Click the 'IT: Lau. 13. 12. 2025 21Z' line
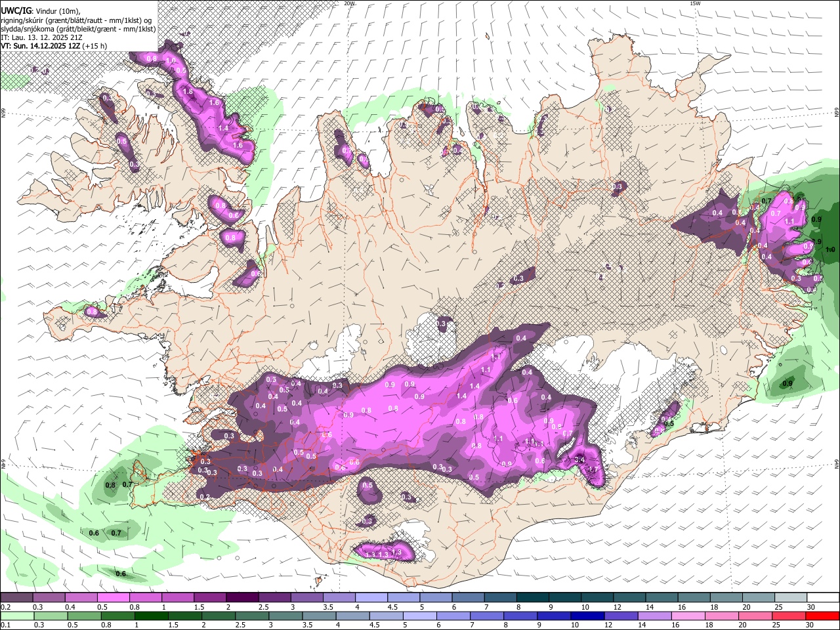The height and width of the screenshot is (630, 840). point(42,37)
